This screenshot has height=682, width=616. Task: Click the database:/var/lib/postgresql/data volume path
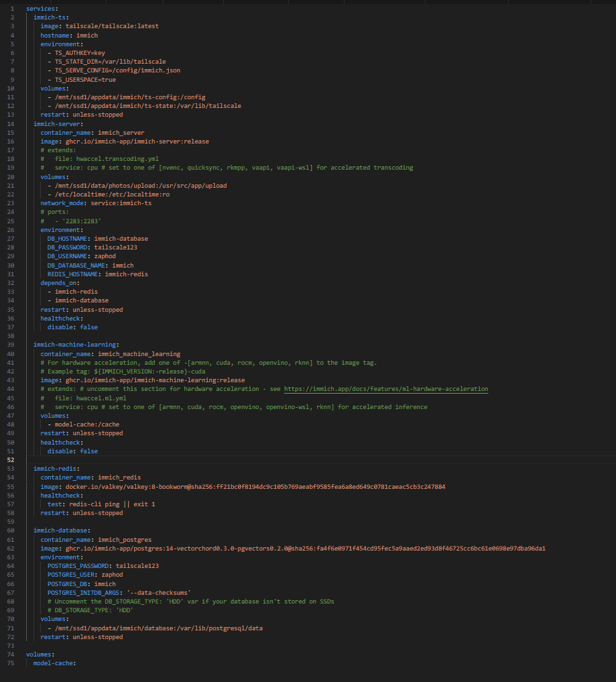click(x=159, y=628)
